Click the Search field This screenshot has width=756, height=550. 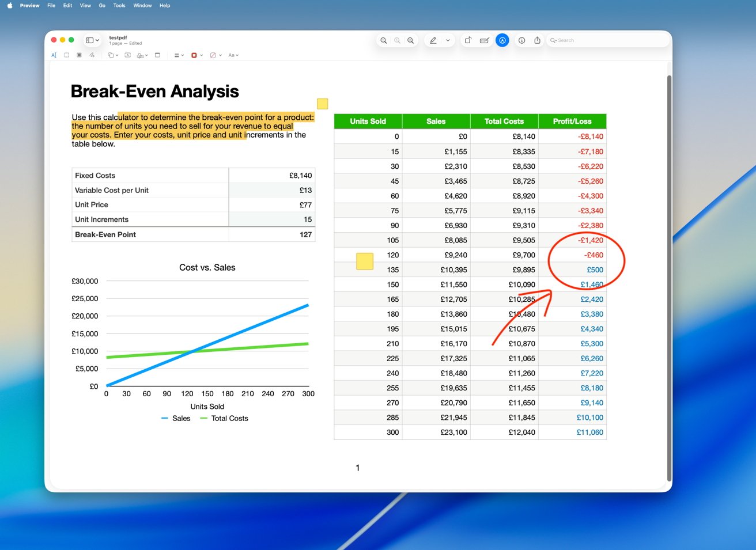pos(608,40)
